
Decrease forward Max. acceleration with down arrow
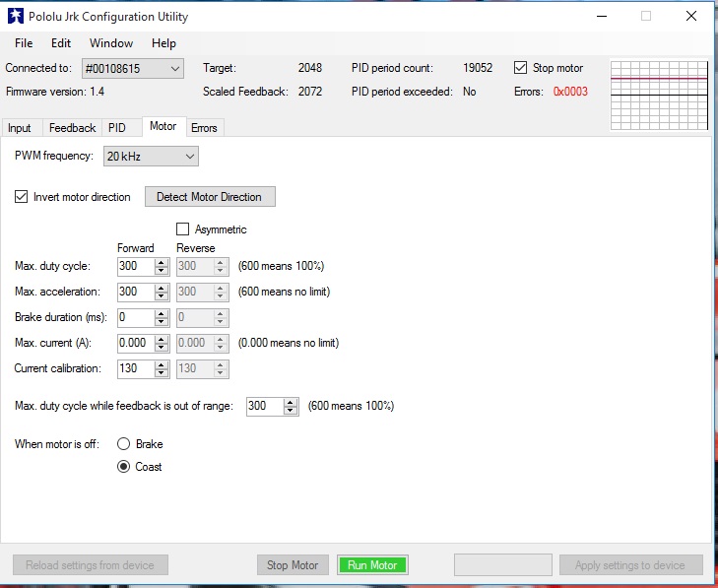162,296
